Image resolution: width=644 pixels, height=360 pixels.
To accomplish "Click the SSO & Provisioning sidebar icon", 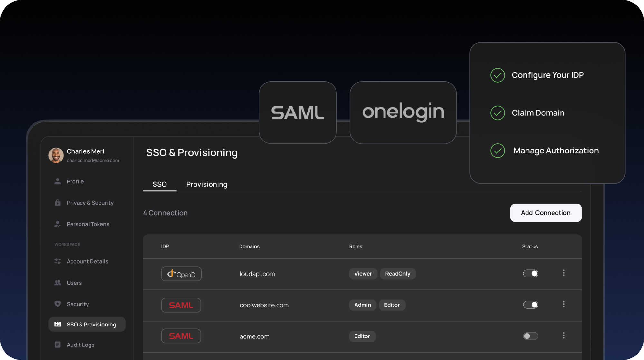I will coord(58,324).
